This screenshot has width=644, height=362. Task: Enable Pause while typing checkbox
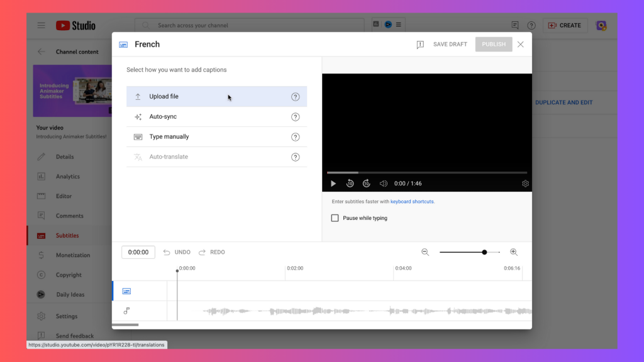click(335, 218)
